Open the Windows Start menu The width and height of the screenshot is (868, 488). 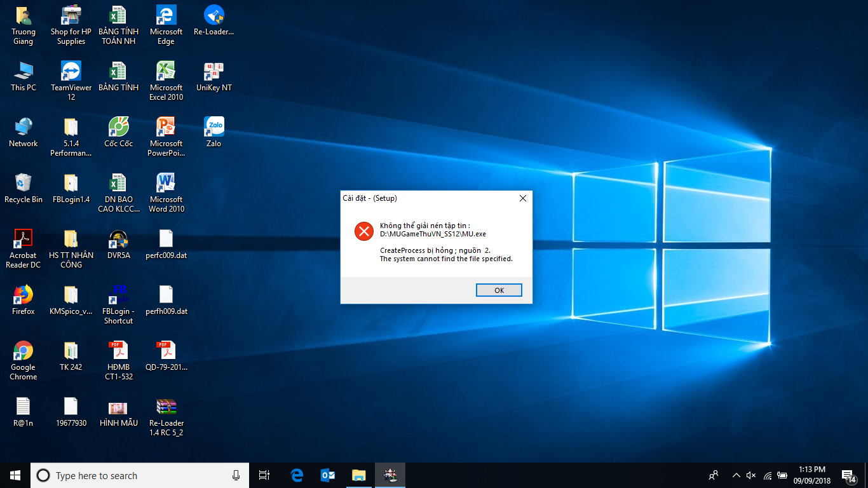[x=15, y=475]
